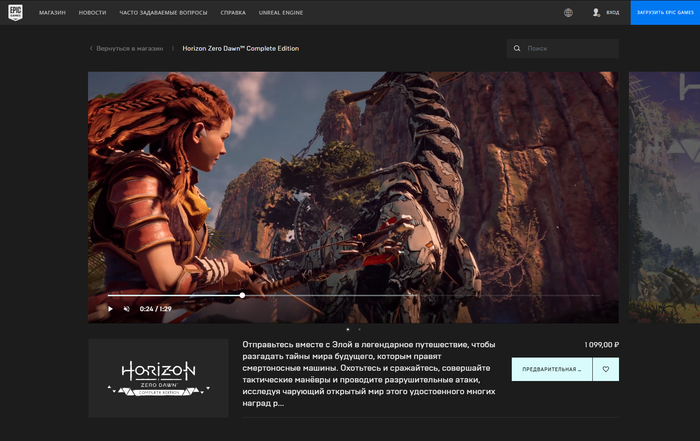Click 'Вернуться в магазин' link

pyautogui.click(x=129, y=48)
